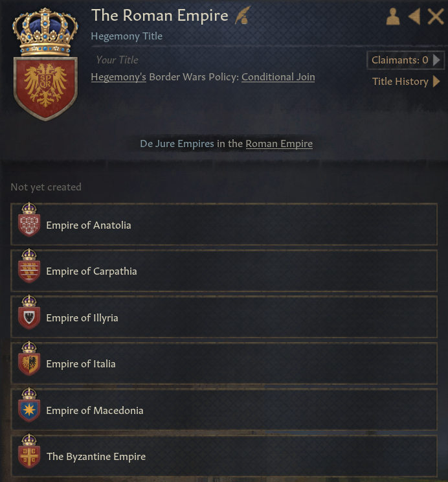Open the Conditional Join policy link
Viewport: 448px width, 482px height.
278,77
